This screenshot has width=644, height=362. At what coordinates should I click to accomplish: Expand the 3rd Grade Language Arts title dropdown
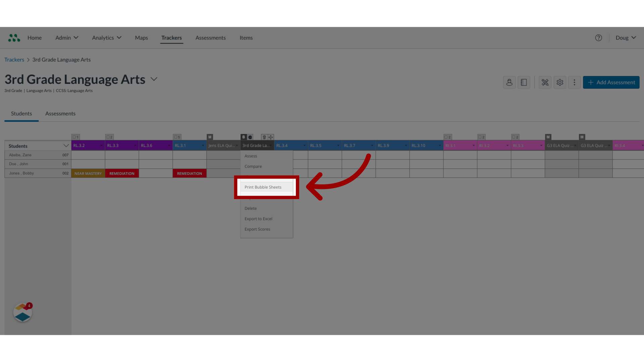click(x=154, y=79)
